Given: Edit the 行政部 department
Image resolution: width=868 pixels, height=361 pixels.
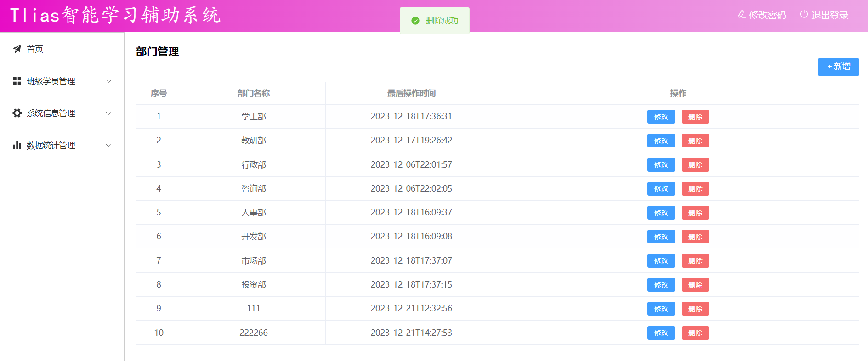Looking at the screenshot, I should coord(661,165).
